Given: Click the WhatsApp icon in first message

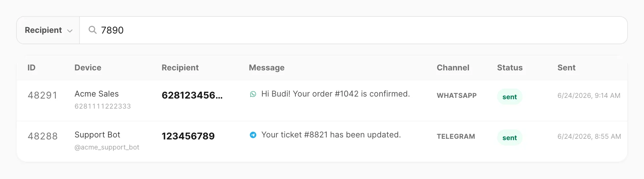Looking at the screenshot, I should click(253, 94).
